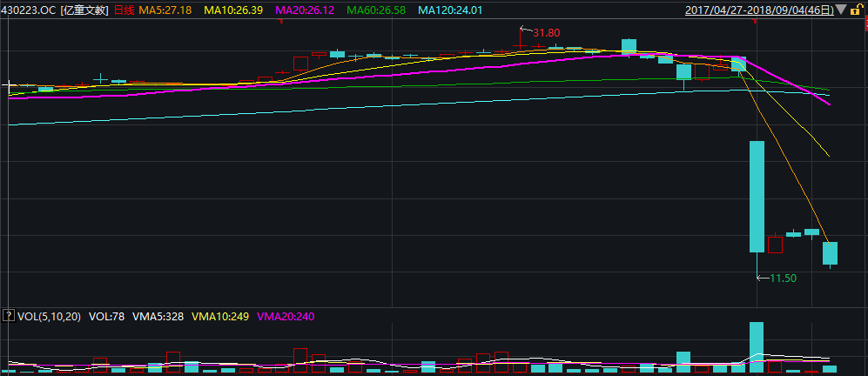Click the large cyan falling candlestick
The image size is (868, 376).
point(757,196)
